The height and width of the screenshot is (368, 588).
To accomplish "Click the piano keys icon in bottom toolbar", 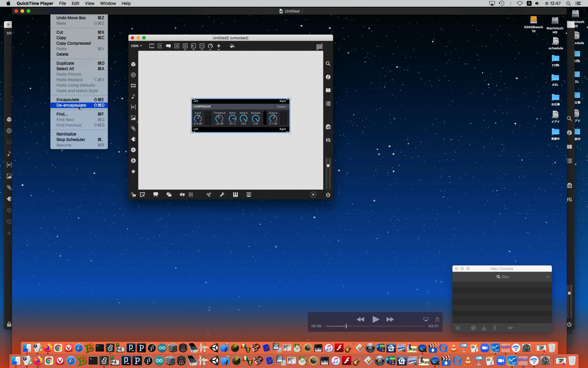I will coord(235,195).
